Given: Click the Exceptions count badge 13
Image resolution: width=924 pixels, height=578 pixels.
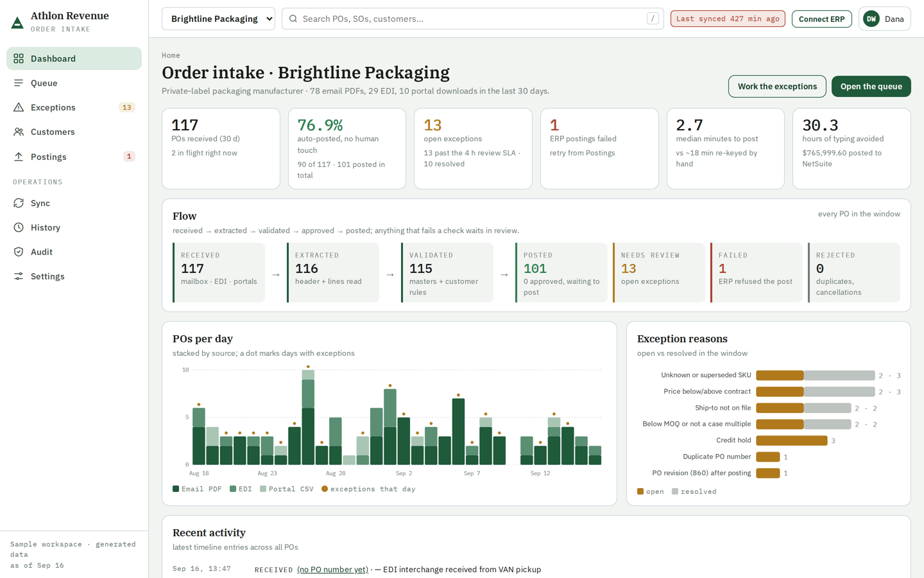Looking at the screenshot, I should click(127, 107).
